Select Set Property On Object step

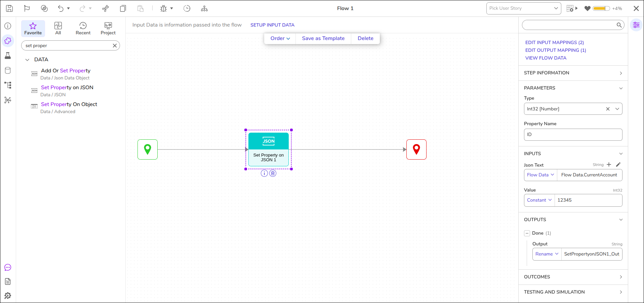pos(69,107)
